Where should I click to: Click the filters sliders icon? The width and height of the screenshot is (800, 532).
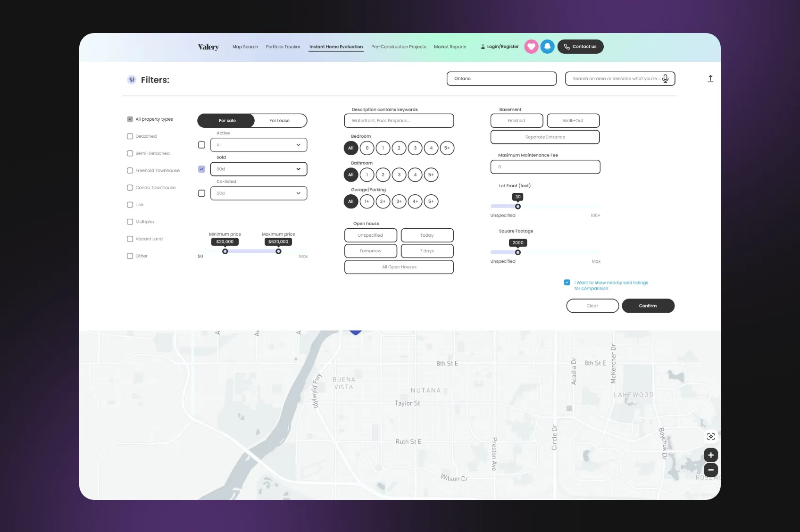tap(132, 80)
